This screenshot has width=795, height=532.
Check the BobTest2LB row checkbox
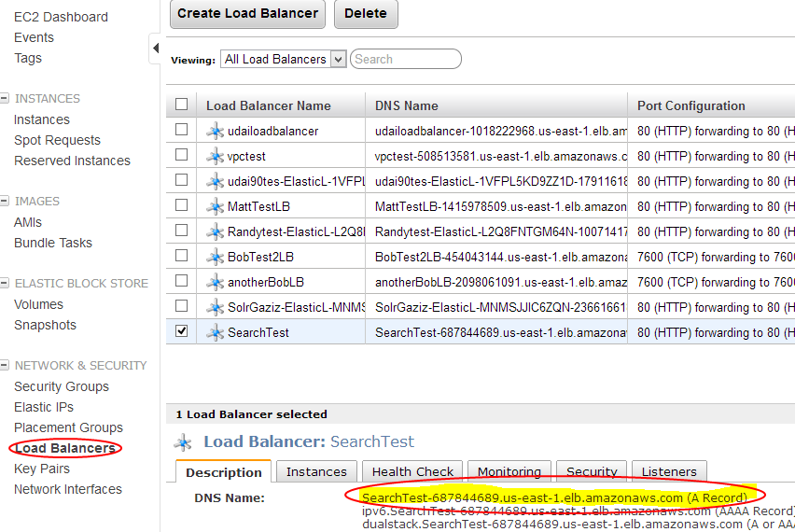(x=181, y=255)
